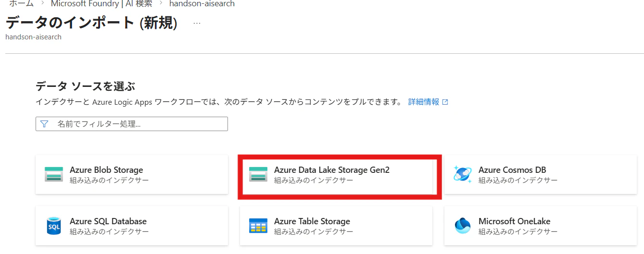Pick the Azure Cosmos DB planet icon
644x254 pixels.
(x=463, y=174)
